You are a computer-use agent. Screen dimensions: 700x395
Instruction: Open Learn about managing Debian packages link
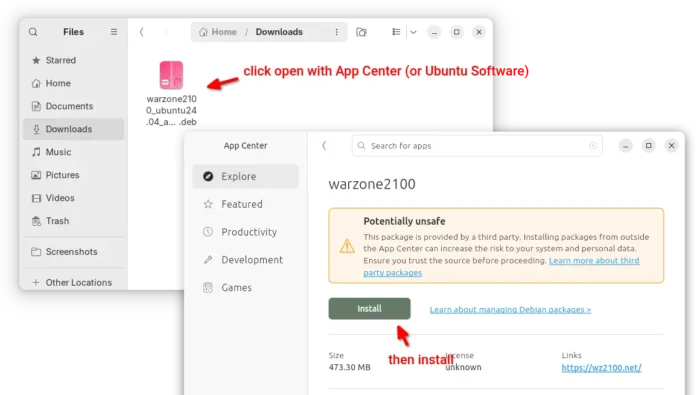click(510, 310)
